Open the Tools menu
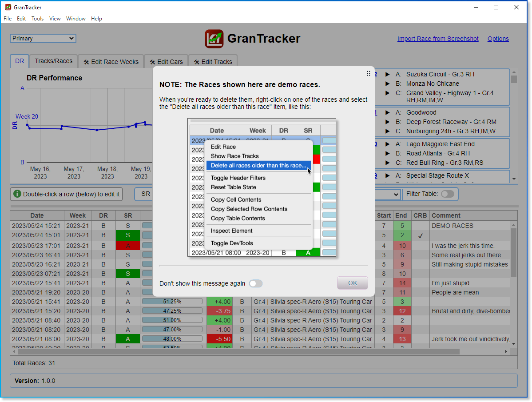This screenshot has height=402, width=532. (37, 19)
